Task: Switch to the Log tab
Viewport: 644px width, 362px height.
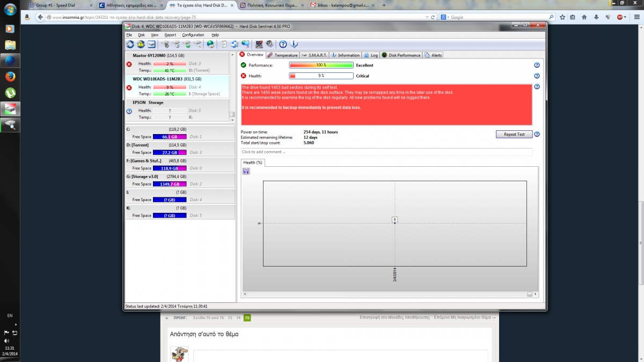Action: point(371,55)
